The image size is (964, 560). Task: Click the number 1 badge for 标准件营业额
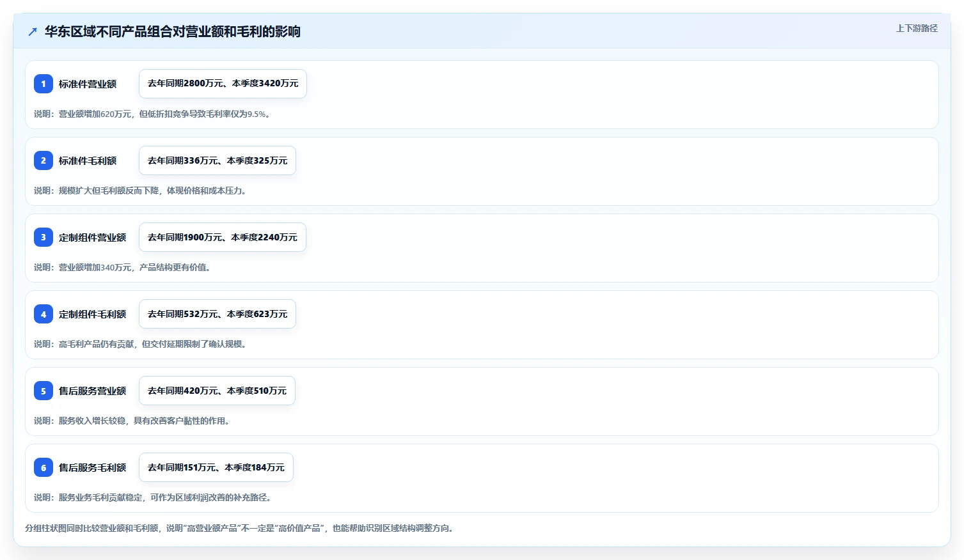click(43, 84)
